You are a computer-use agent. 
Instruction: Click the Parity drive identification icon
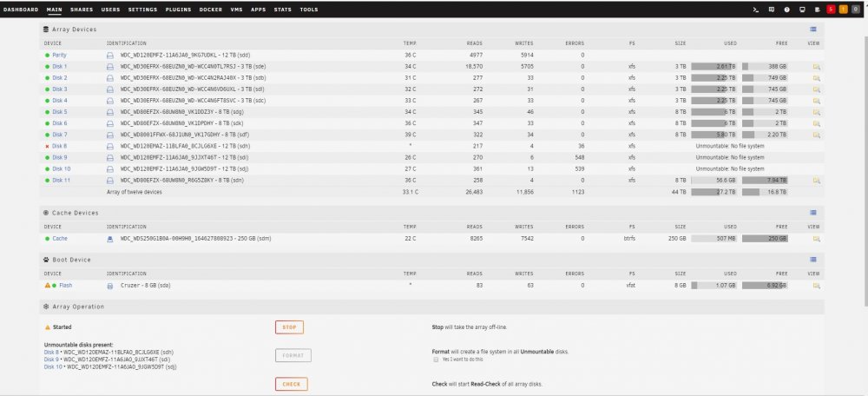pyautogui.click(x=109, y=56)
